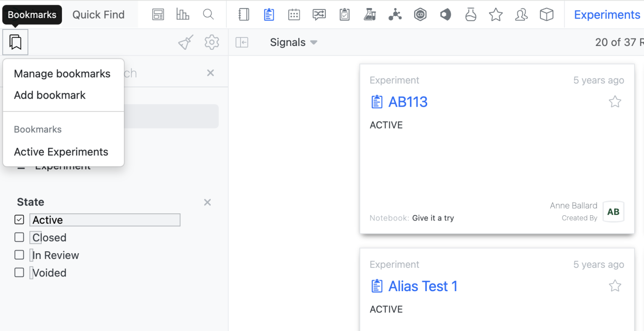Click the State filter heading
The height and width of the screenshot is (331, 644).
pos(30,202)
